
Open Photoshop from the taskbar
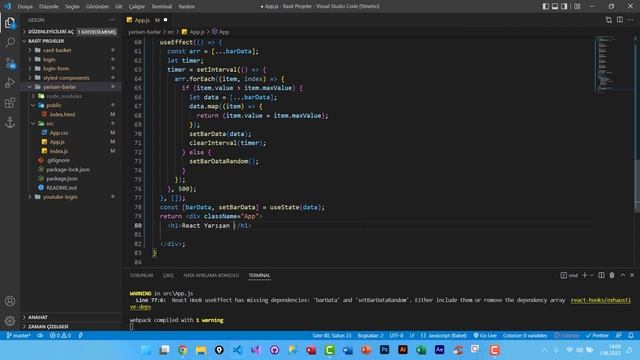[384, 350]
